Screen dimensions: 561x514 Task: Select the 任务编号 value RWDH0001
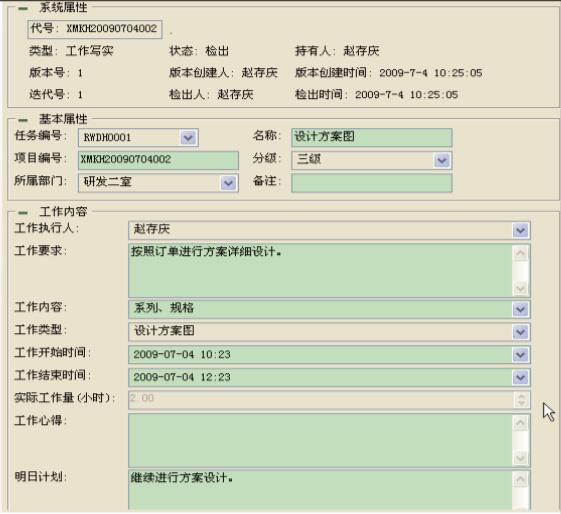pos(107,138)
